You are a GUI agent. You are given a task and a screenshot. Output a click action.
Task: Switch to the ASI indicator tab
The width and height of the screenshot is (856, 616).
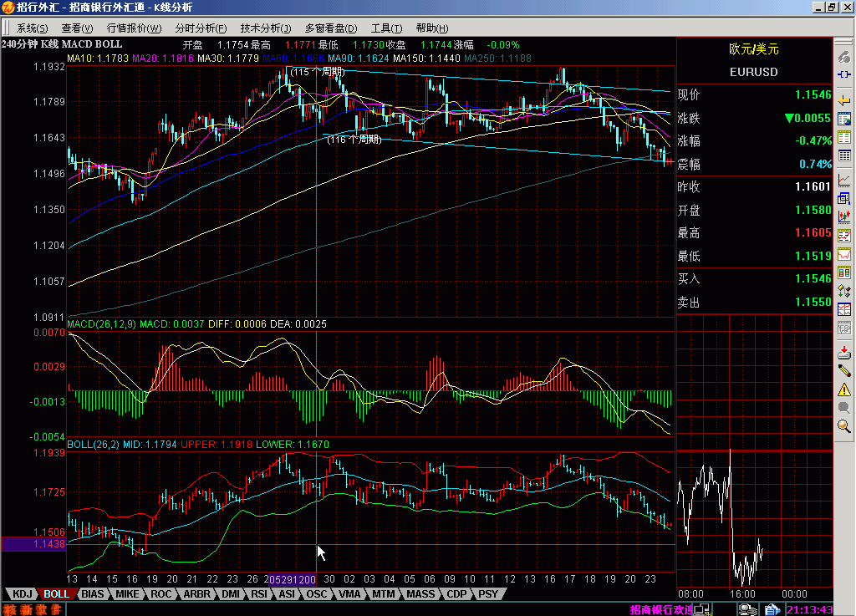pyautogui.click(x=287, y=594)
